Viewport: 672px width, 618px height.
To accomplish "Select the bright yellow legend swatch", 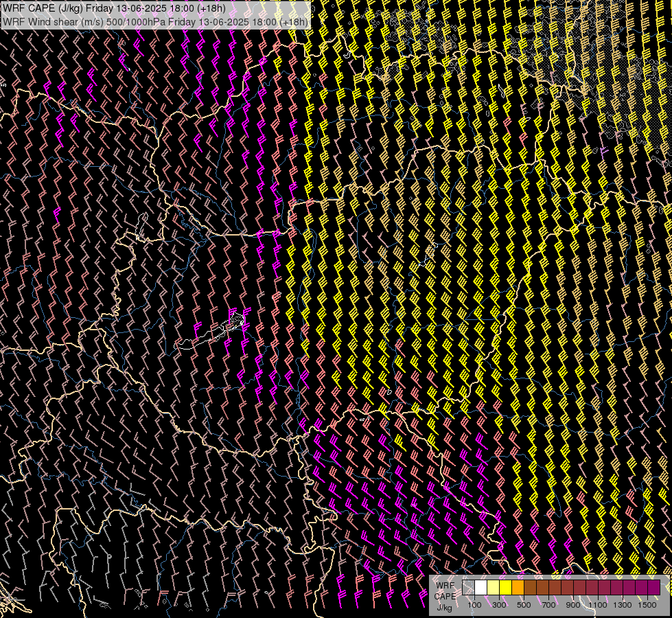I will click(506, 587).
